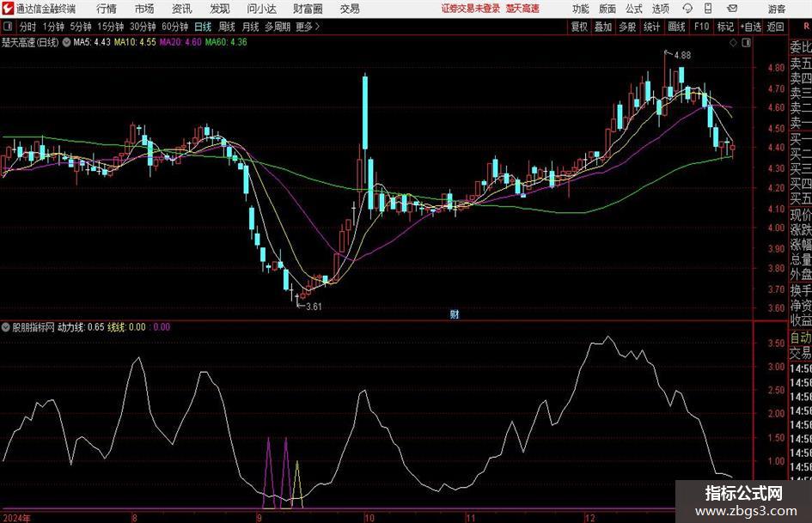Switch to the 15分钟 period tab

[x=111, y=27]
